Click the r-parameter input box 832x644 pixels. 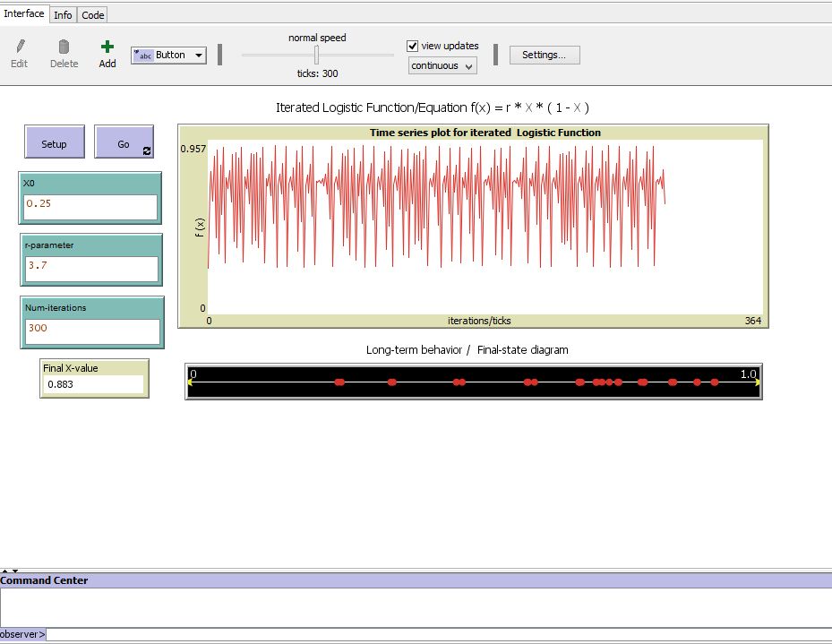(90, 269)
